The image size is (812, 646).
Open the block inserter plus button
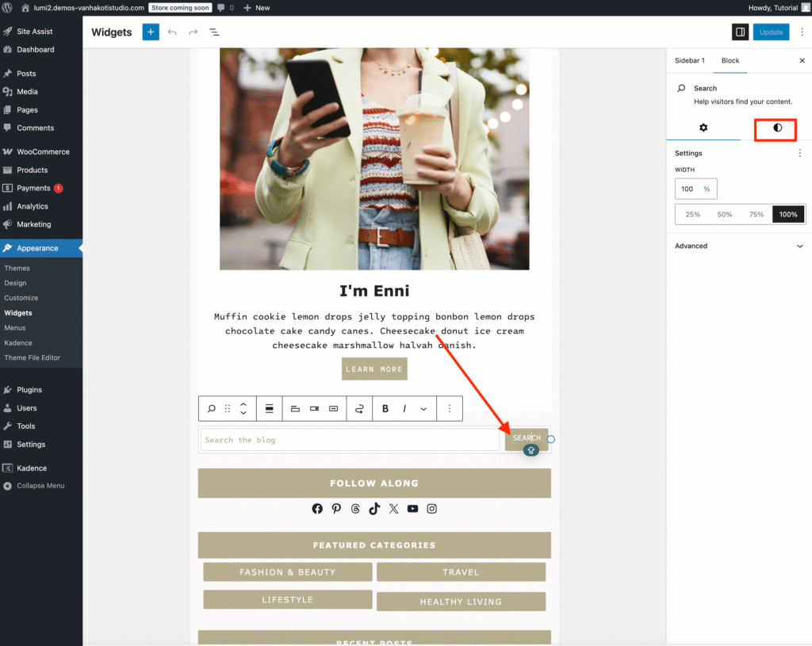pyautogui.click(x=151, y=32)
